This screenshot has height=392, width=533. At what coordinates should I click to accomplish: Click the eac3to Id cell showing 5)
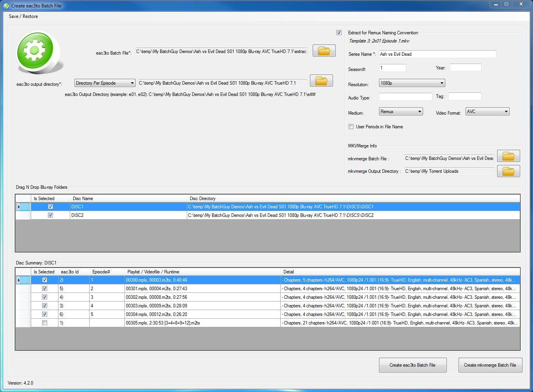(74, 289)
